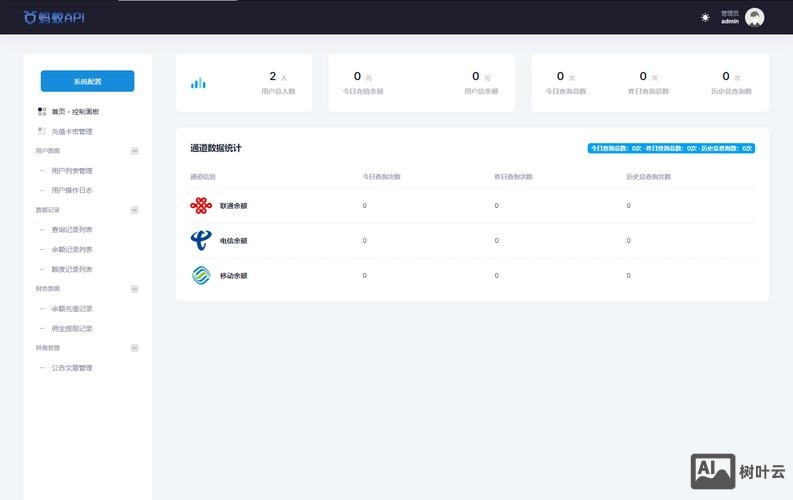Collapse the 用户数据 section
The height and width of the screenshot is (500, 793).
[x=135, y=151]
